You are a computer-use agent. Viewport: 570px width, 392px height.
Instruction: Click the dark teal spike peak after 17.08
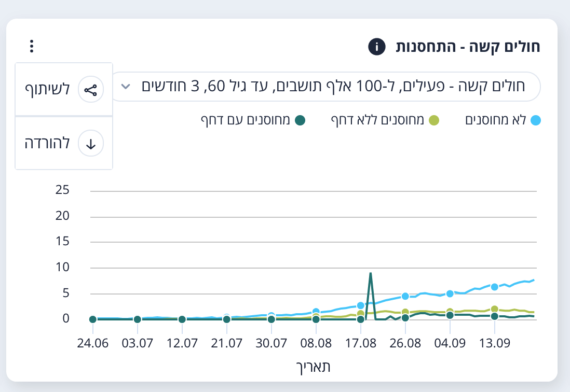pos(370,273)
